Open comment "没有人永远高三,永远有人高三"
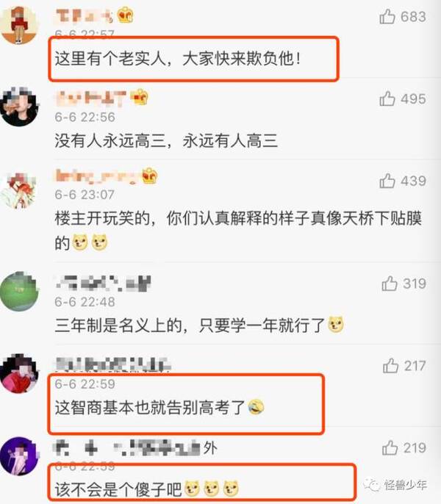 (x=166, y=141)
